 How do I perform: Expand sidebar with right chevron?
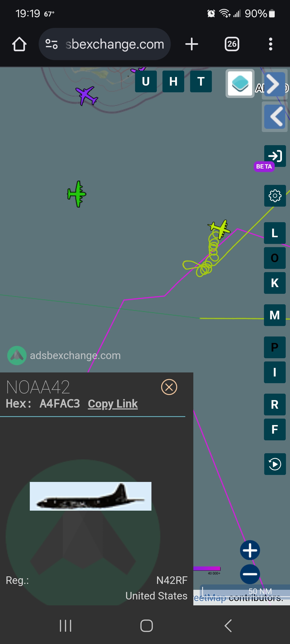point(275,84)
